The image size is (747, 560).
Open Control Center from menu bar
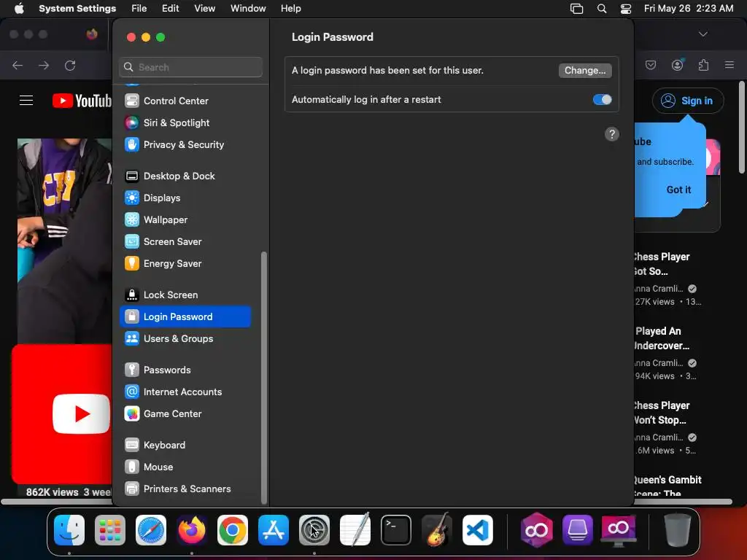626,9
